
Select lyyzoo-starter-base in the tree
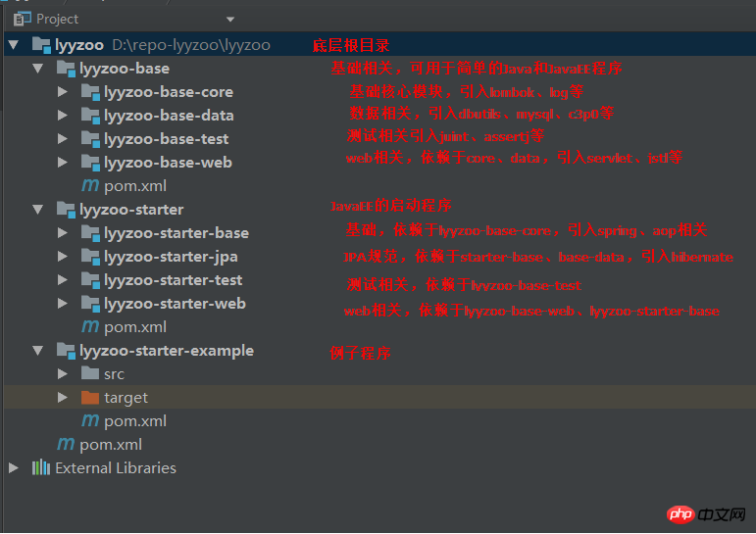(176, 233)
